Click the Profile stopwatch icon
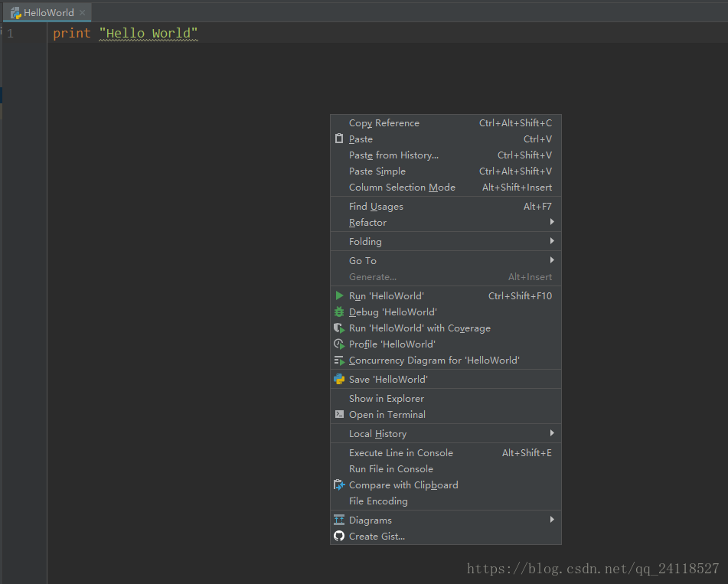This screenshot has height=584, width=728. (x=339, y=344)
